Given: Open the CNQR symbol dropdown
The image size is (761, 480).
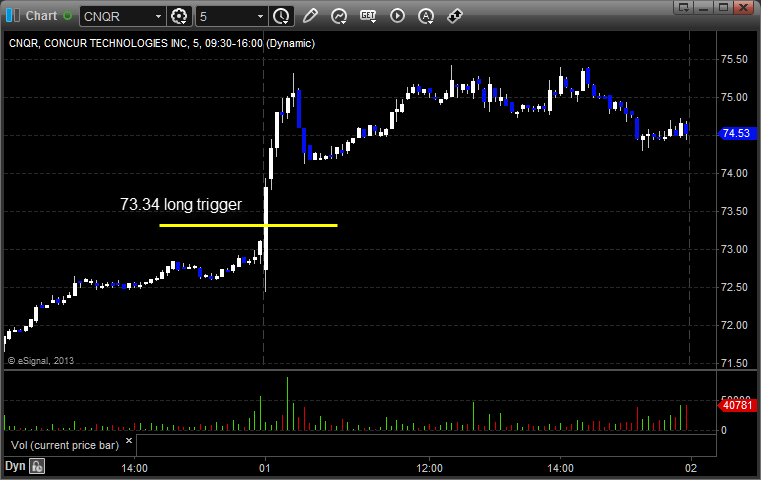Looking at the screenshot, I should pyautogui.click(x=158, y=17).
